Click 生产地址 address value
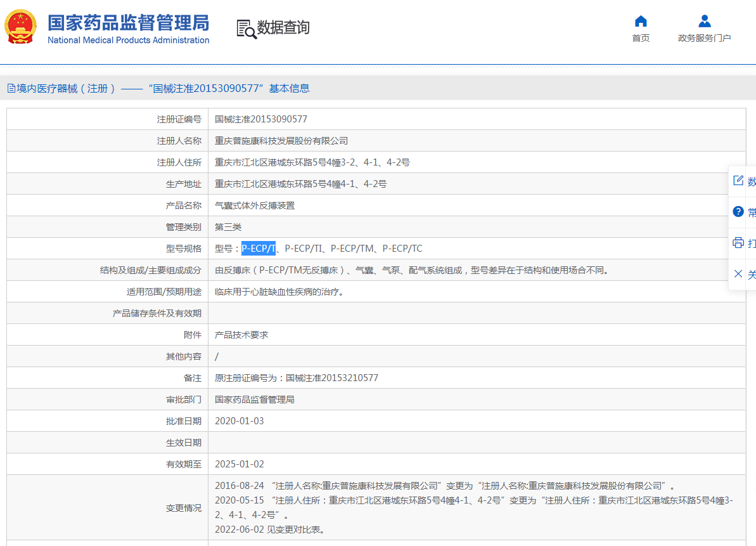The width and height of the screenshot is (756, 546). (300, 184)
